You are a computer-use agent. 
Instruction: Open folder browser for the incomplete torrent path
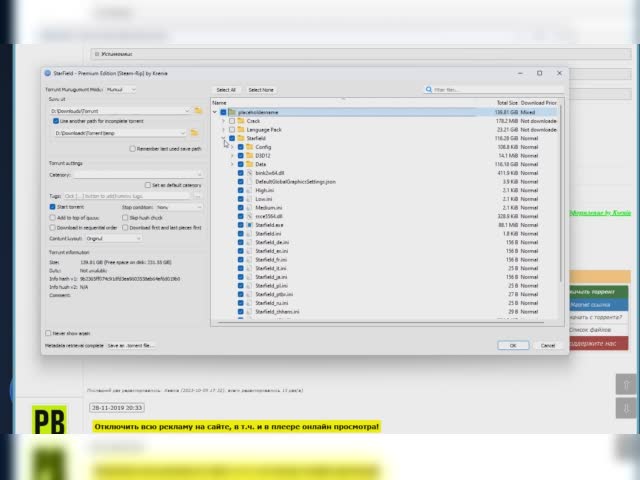tap(194, 133)
